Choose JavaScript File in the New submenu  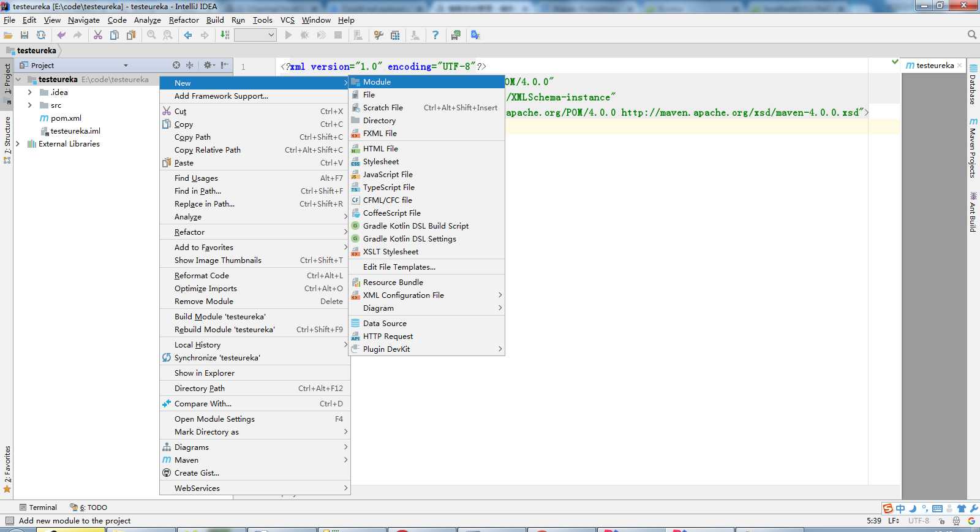tap(426, 174)
